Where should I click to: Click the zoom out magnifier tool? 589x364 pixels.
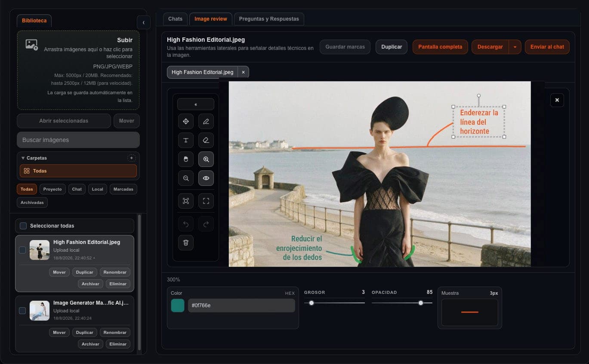pos(186,178)
